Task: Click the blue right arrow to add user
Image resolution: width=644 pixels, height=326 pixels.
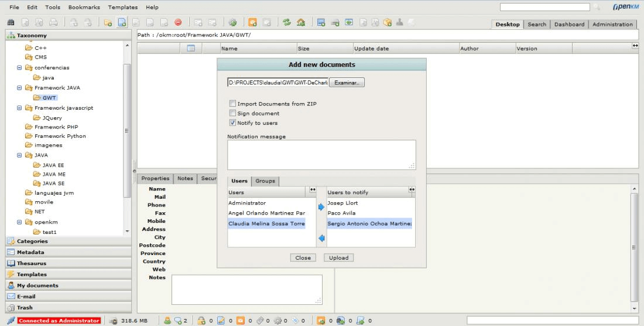Action: point(321,207)
